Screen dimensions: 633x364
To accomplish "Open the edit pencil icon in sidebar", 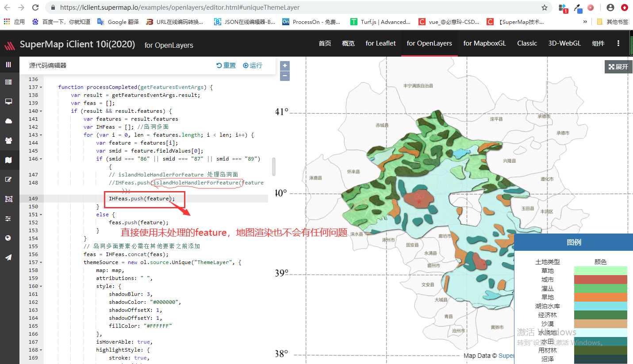I will click(x=8, y=180).
